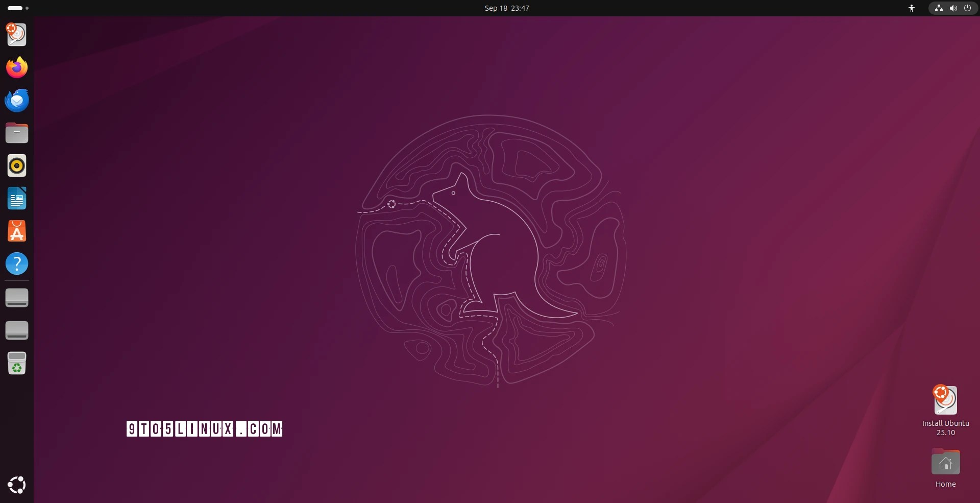Viewport: 980px width, 503px height.
Task: Open Thunderbird Mail from the dock
Action: pyautogui.click(x=17, y=100)
